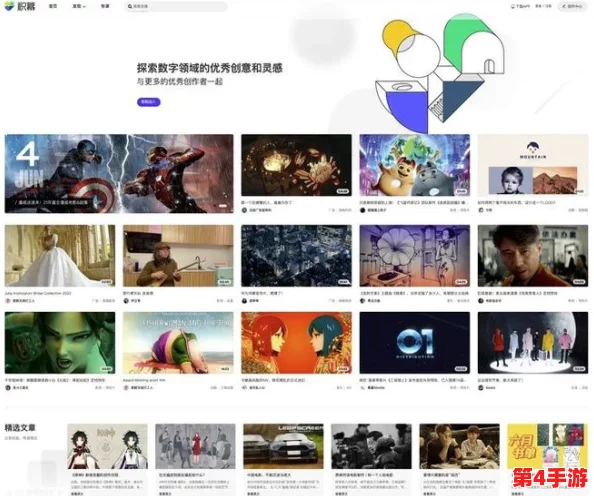This screenshot has height=496, width=594.
Task: Open the third navigation menu item
Action: point(105,6)
